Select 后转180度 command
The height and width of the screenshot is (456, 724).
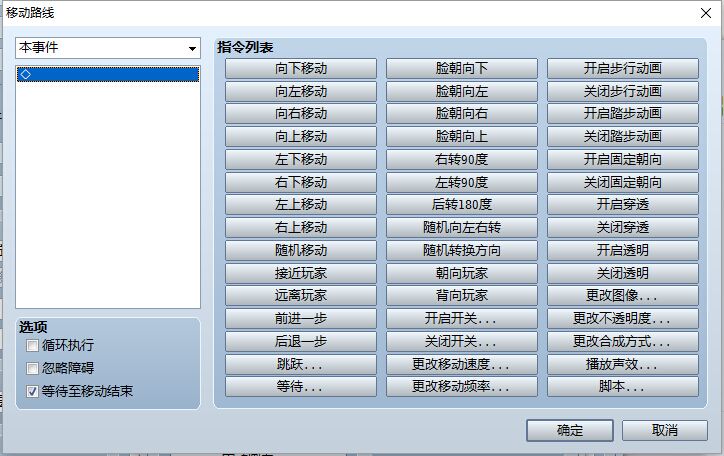pos(462,204)
